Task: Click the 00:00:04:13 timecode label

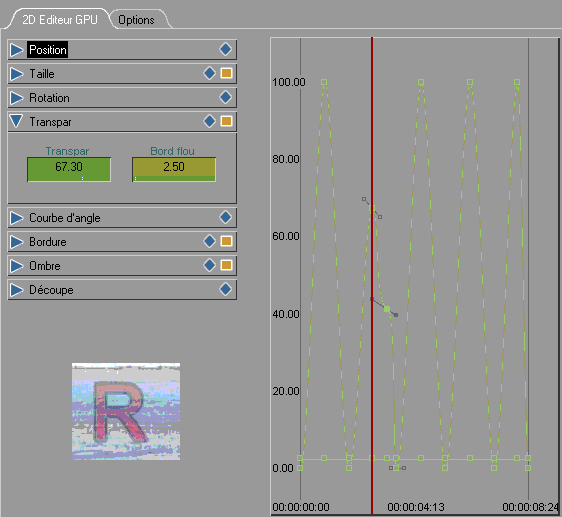Action: click(x=416, y=507)
